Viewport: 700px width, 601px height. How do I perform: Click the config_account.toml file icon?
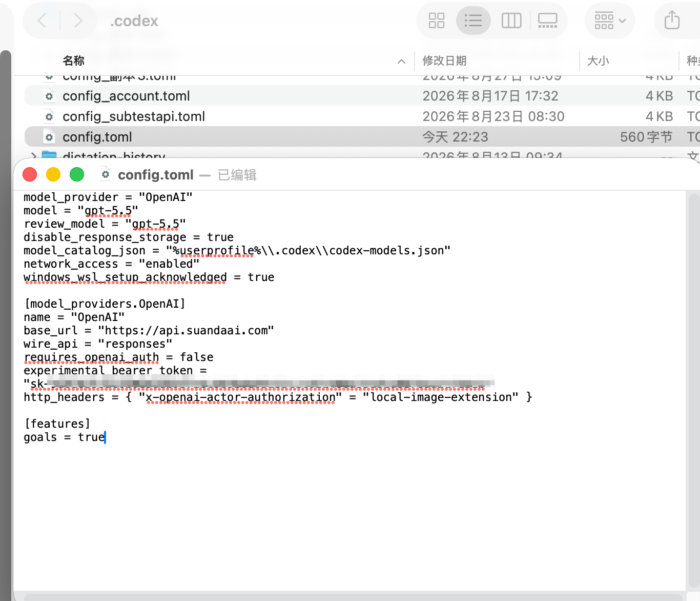49,96
